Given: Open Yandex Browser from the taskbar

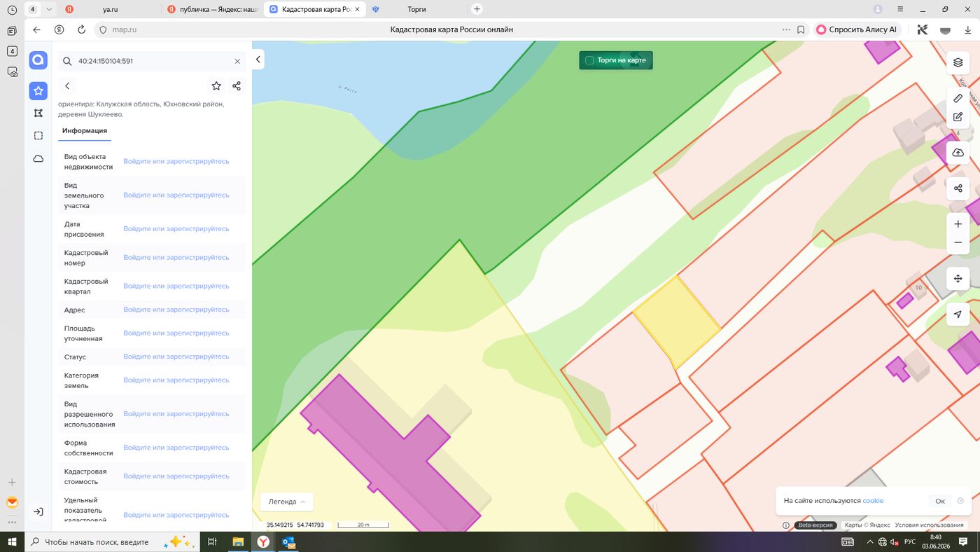Looking at the screenshot, I should [262, 541].
